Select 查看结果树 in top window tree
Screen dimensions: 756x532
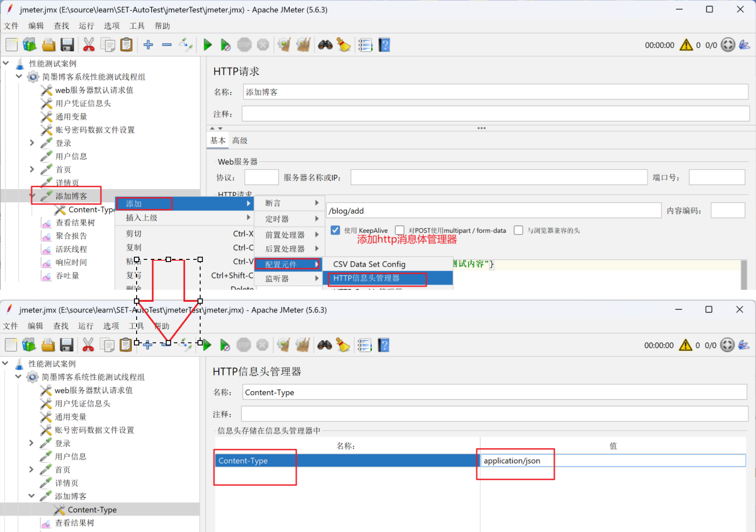[x=75, y=223]
